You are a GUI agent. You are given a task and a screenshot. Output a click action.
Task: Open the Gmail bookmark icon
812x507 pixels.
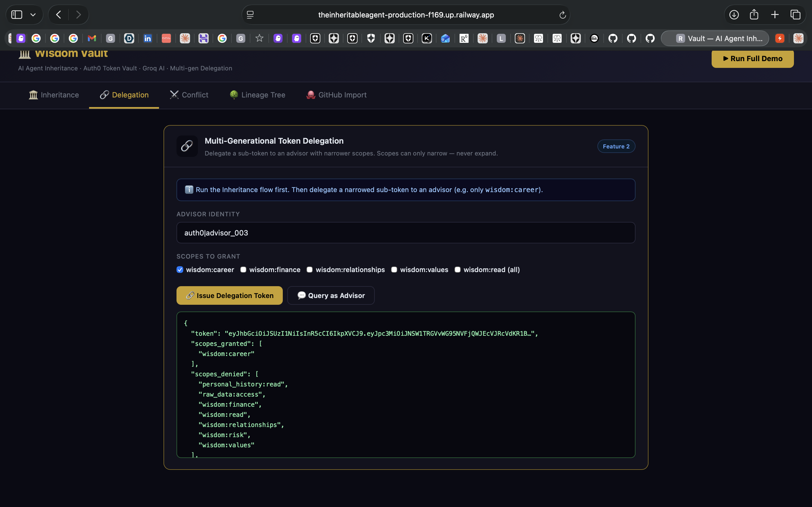92,39
